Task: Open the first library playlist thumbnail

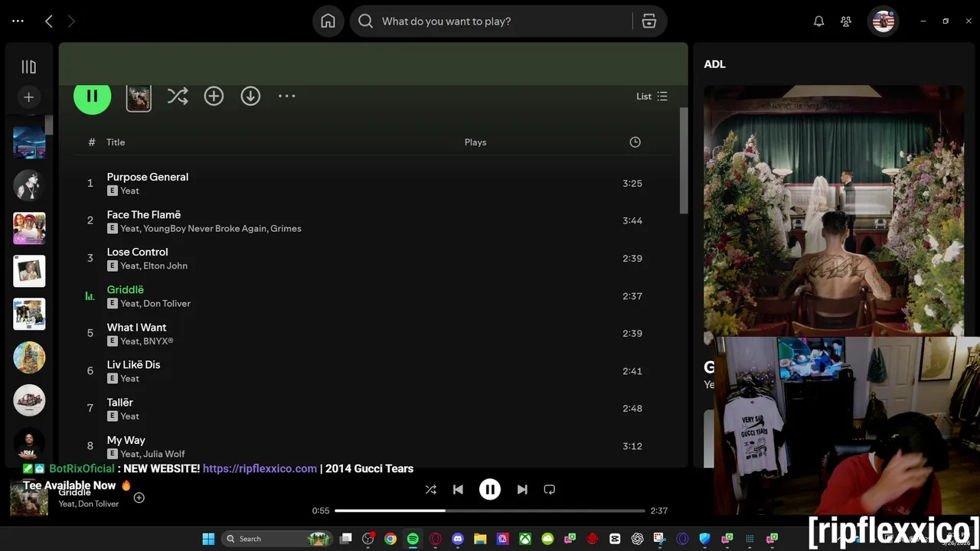Action: click(29, 143)
